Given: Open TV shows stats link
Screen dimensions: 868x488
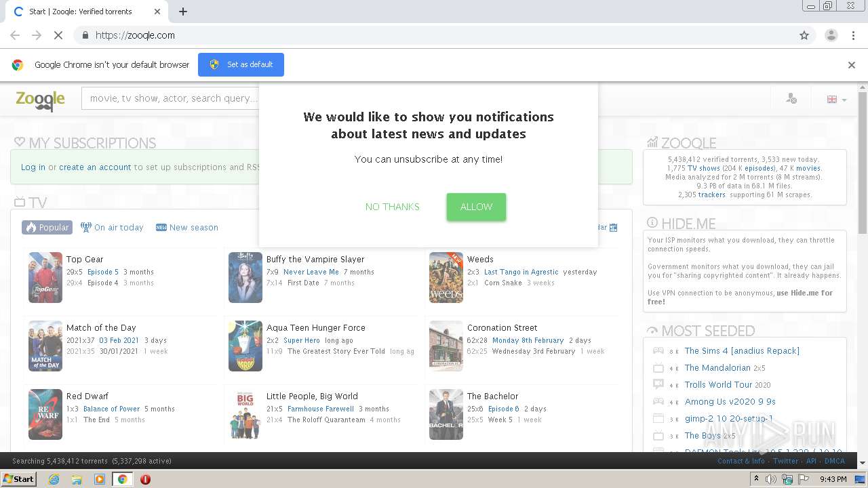Looking at the screenshot, I should coord(704,168).
